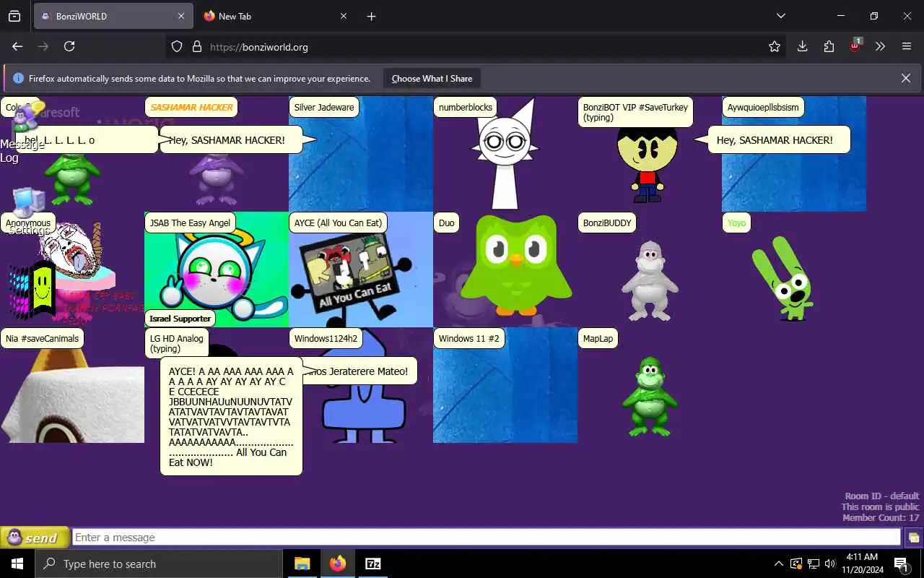Click the Silver Jadeware name tag
Viewport: 924px width, 578px height.
tap(324, 107)
